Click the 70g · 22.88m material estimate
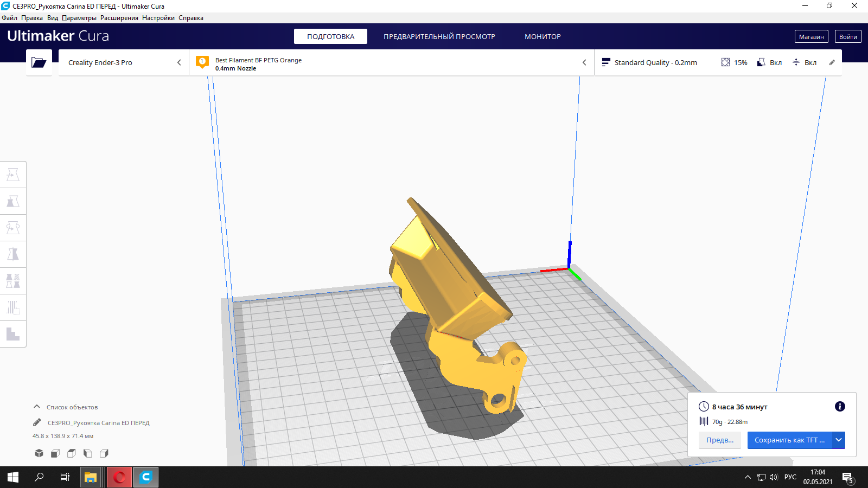This screenshot has height=488, width=868. click(730, 422)
